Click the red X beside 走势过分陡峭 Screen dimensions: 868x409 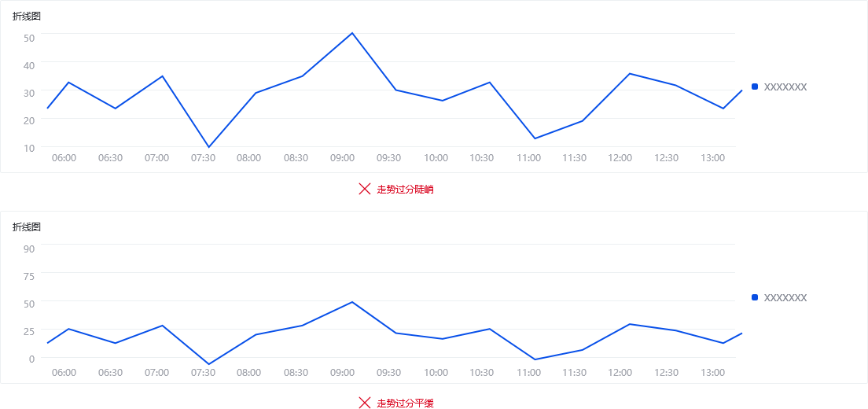coord(364,189)
